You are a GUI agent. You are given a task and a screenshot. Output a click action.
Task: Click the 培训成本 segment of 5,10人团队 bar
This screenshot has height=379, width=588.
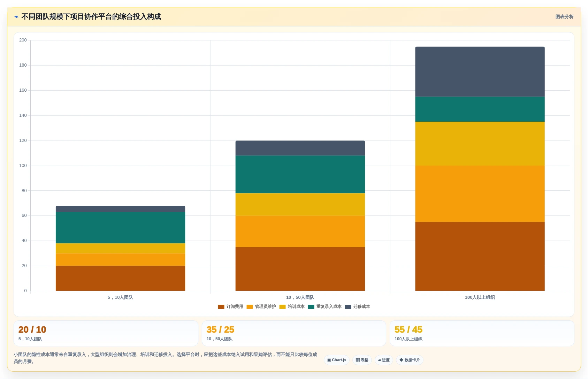click(x=120, y=248)
